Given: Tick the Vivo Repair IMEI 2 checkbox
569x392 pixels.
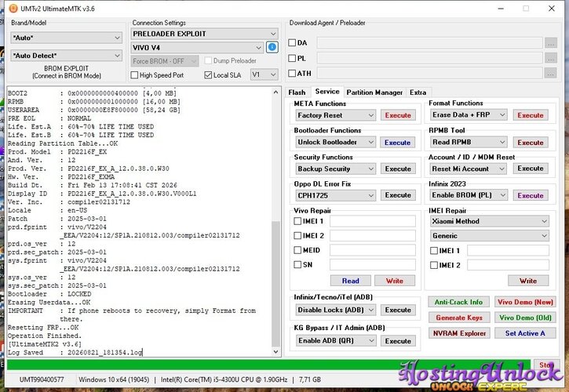Looking at the screenshot, I should (297, 235).
